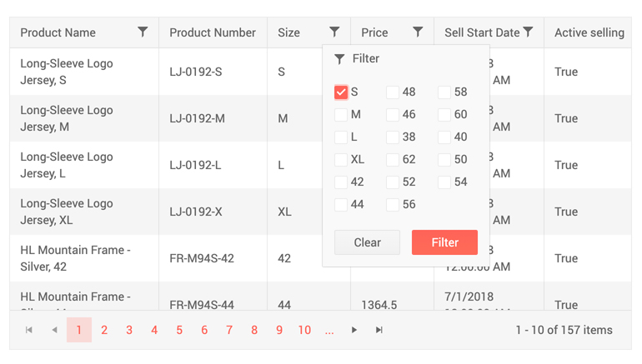Image resolution: width=642 pixels, height=364 pixels.
Task: Go to page 9
Action: 279,330
